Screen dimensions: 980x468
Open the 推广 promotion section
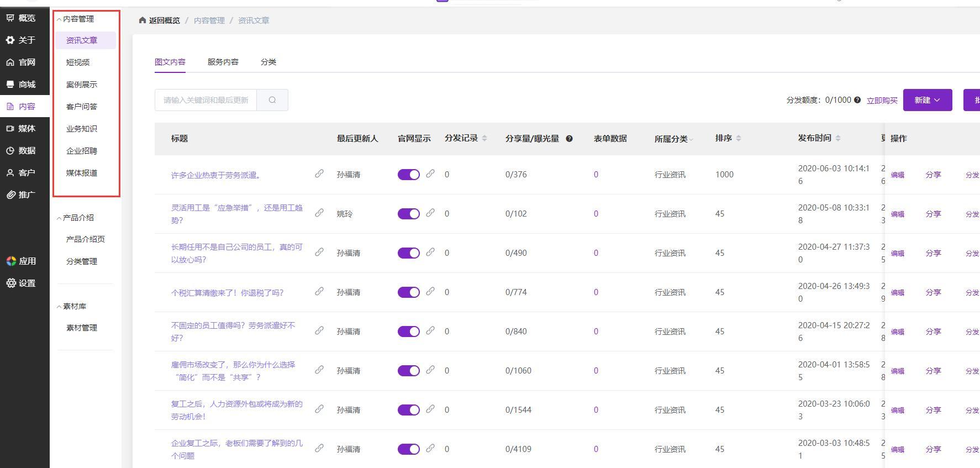(21, 195)
